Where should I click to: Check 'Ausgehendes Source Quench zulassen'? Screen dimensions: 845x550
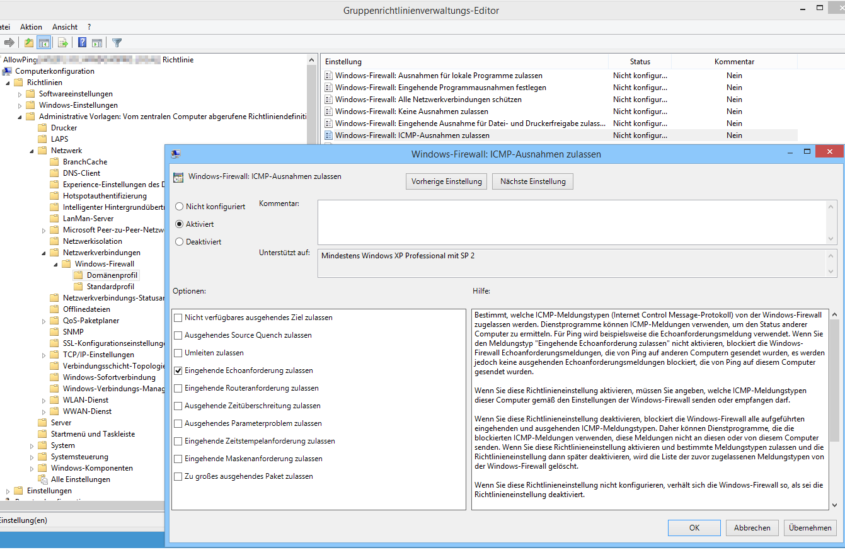178,335
